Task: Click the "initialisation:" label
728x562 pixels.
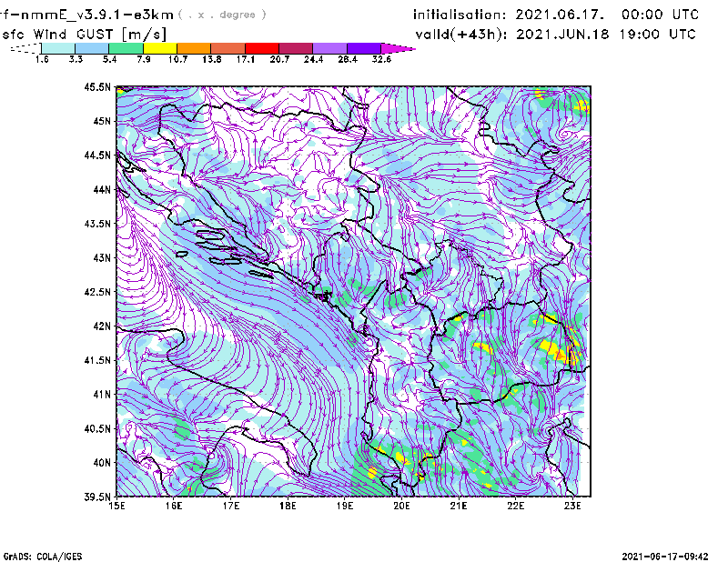Action: [x=460, y=15]
